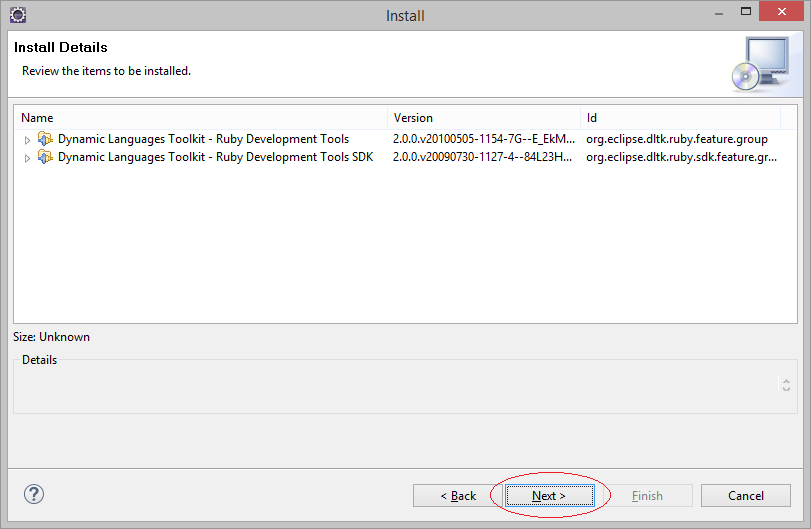Image resolution: width=811 pixels, height=529 pixels.
Task: Maximize the Install dialog window
Action: (x=745, y=11)
